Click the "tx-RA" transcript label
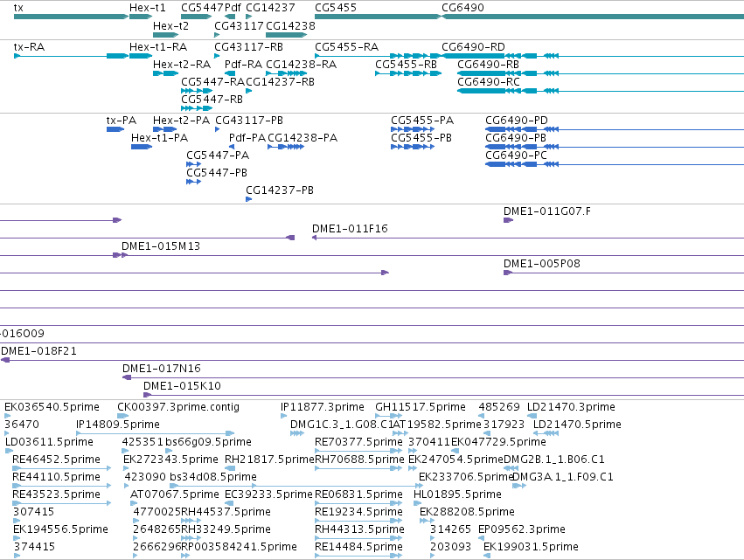Screen dimensions: 744x560 tap(30, 47)
